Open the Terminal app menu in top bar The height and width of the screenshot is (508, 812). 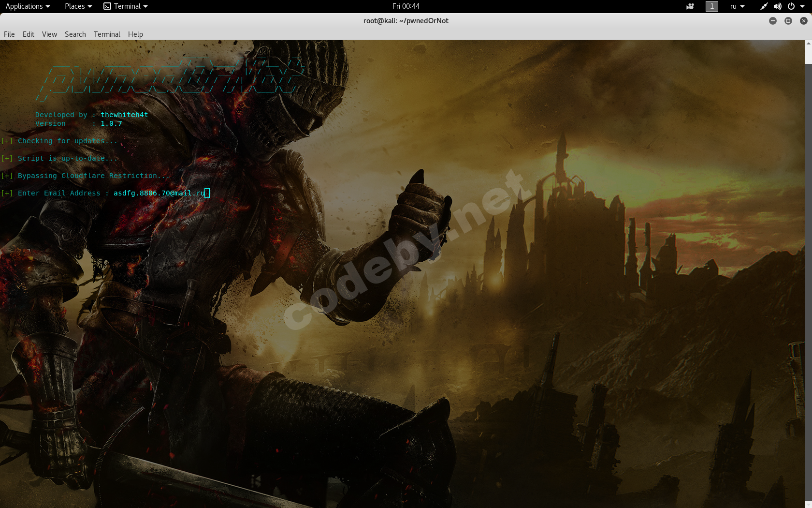(x=126, y=6)
